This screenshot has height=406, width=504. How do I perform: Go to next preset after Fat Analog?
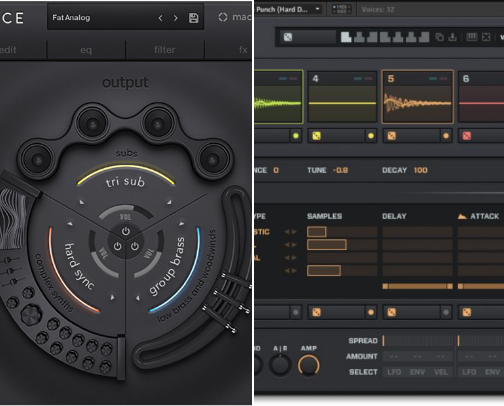coord(176,18)
